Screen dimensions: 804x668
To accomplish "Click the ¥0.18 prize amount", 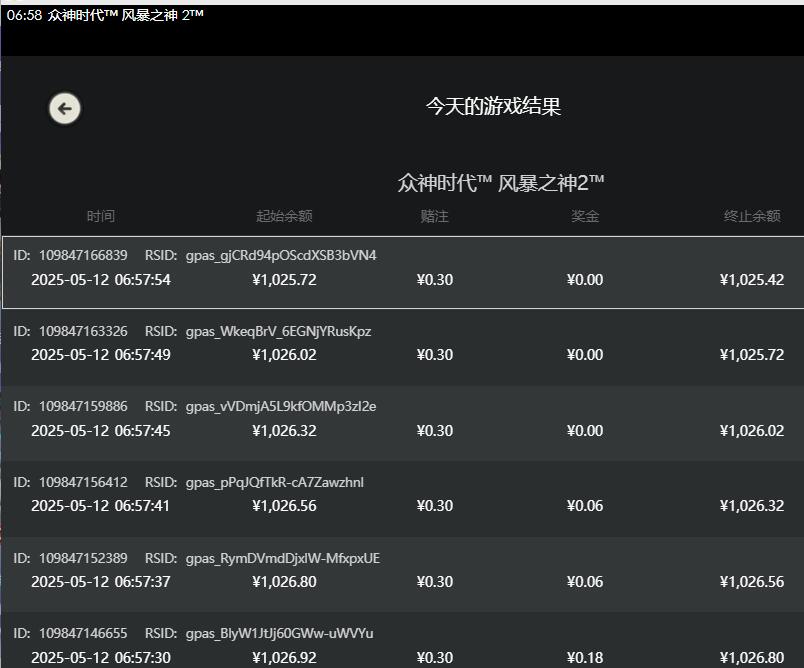I will click(584, 657).
